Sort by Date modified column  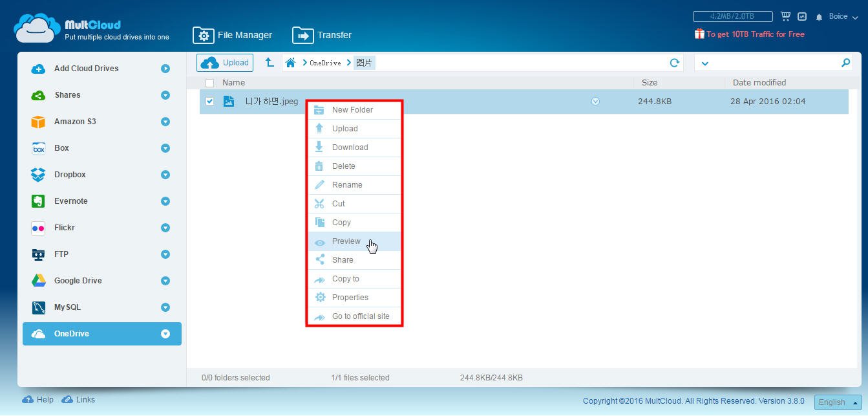pyautogui.click(x=759, y=83)
